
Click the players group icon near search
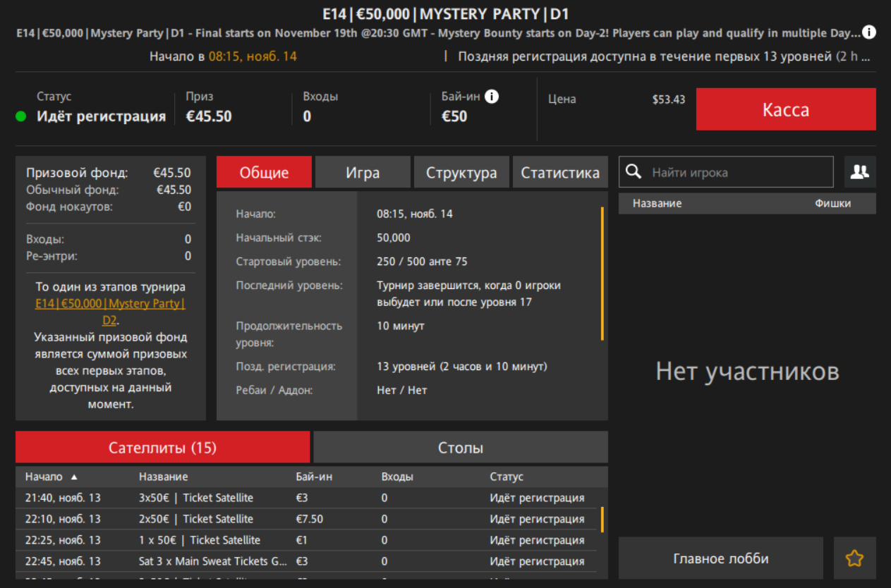[859, 172]
